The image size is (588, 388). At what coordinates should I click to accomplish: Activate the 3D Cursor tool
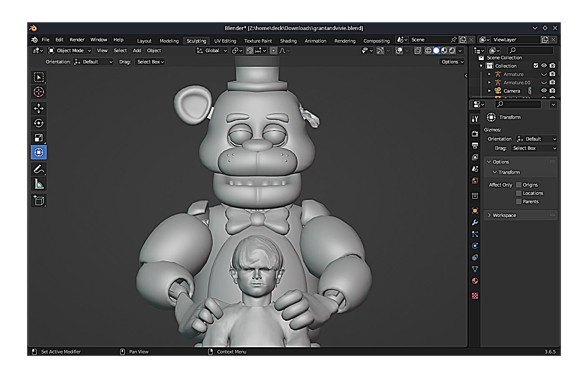click(x=39, y=92)
